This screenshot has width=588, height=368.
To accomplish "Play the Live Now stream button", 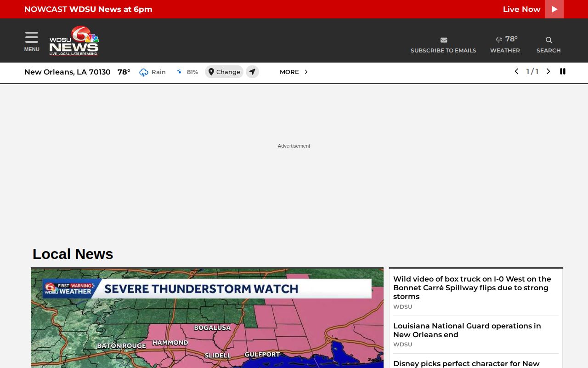I will click(x=554, y=9).
